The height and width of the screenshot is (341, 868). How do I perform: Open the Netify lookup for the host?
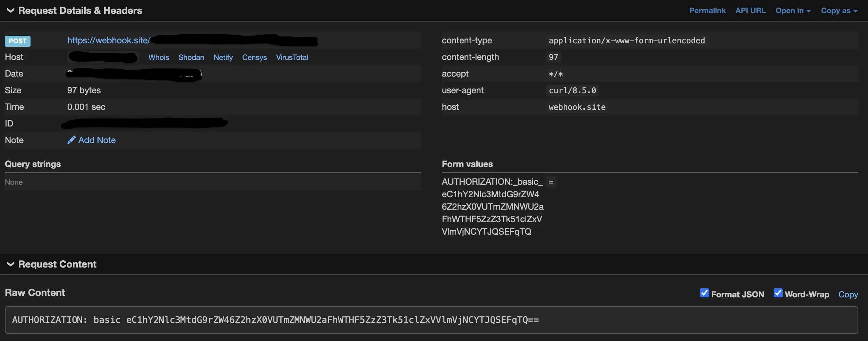point(223,57)
